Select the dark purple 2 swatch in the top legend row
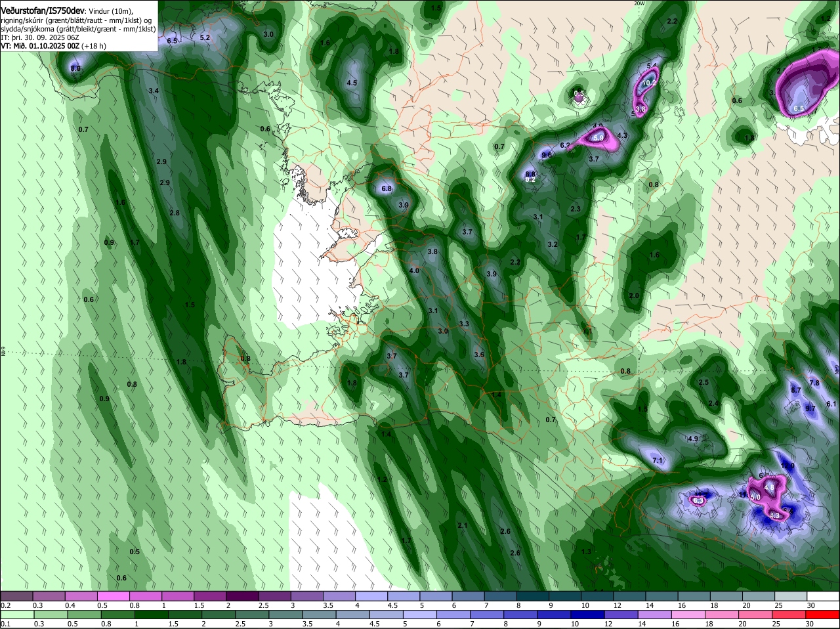The width and height of the screenshot is (840, 629). click(242, 596)
